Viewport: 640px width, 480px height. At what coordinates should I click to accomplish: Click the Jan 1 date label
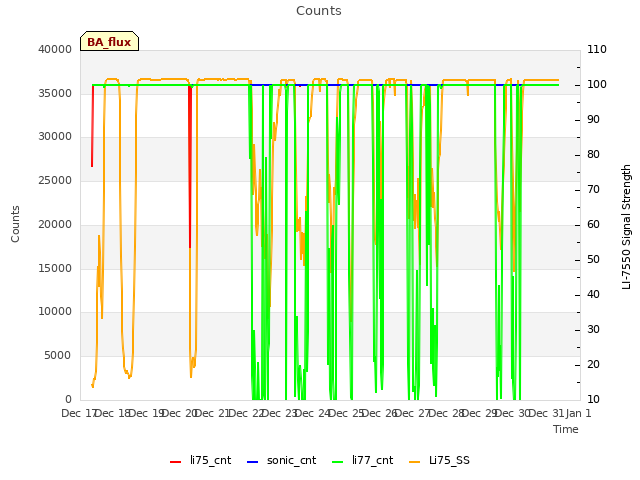[578, 413]
